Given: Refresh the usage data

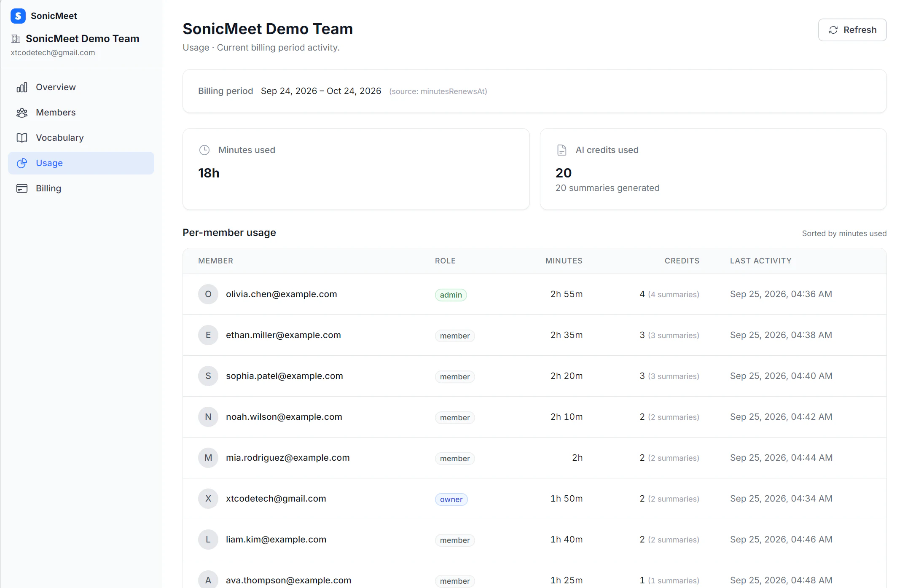Looking at the screenshot, I should [852, 30].
